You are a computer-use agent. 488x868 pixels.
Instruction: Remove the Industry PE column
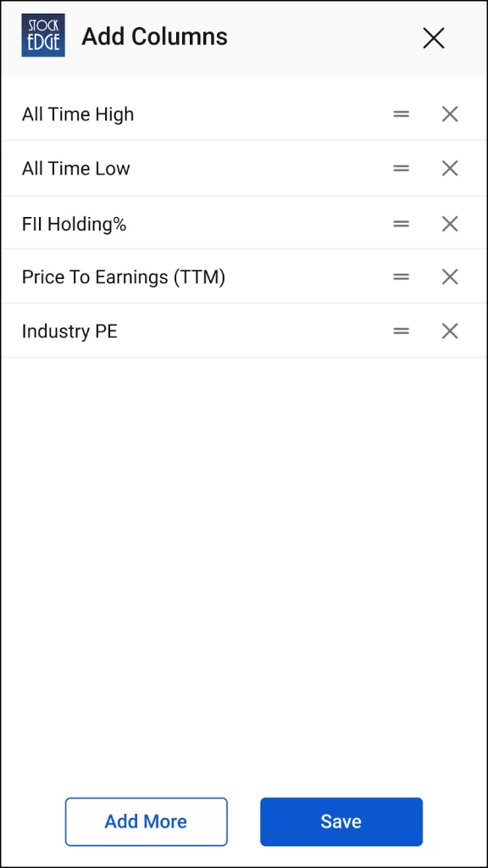[x=450, y=331]
